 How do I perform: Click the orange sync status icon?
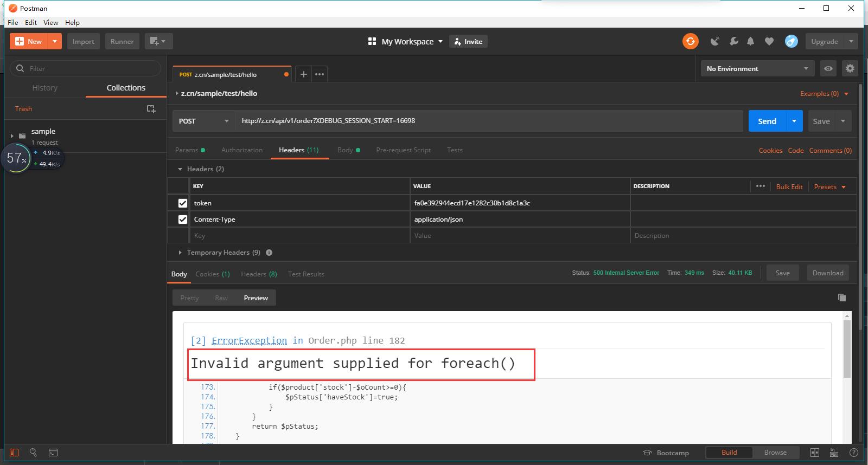click(691, 41)
